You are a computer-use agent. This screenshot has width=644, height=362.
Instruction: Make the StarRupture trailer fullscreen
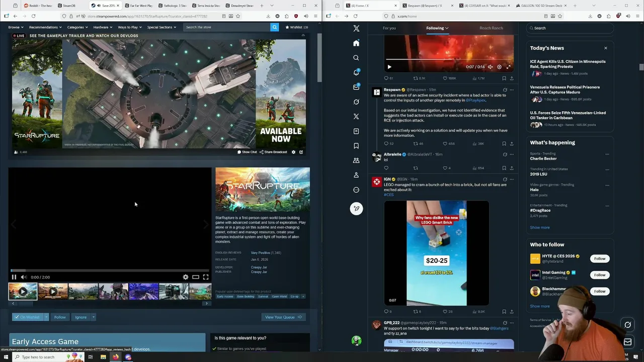pyautogui.click(x=206, y=277)
